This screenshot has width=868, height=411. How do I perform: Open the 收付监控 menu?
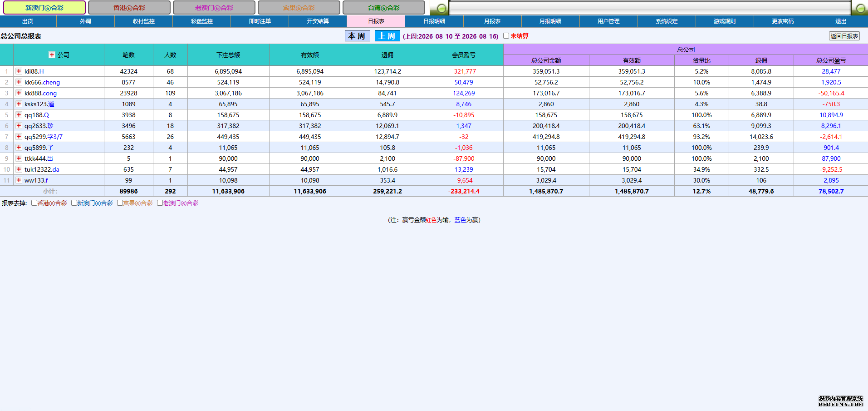pos(144,21)
